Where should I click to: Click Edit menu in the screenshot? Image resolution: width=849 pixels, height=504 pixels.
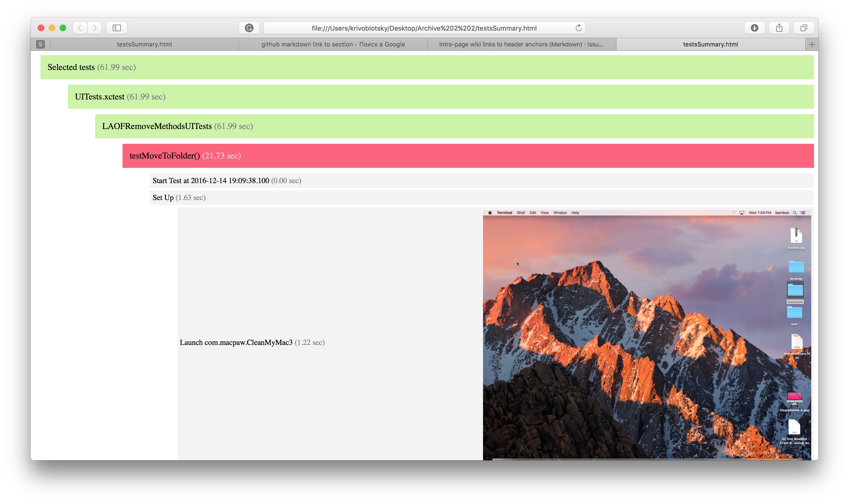(533, 213)
